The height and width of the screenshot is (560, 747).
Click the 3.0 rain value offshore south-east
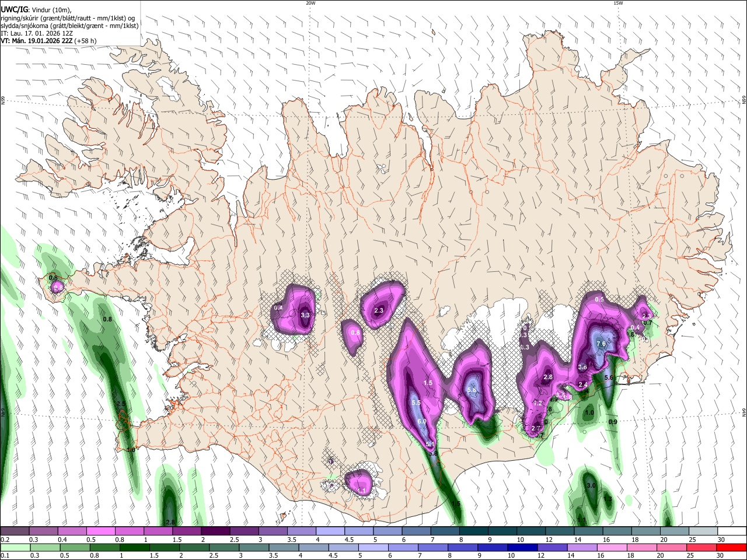pyautogui.click(x=591, y=485)
